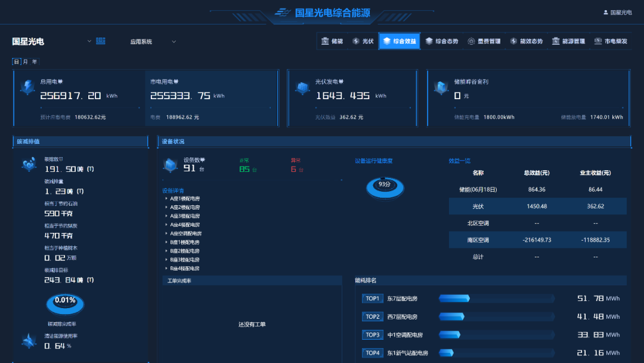Click the 清洁能源使用率 clean energy icon
Screen dimensions: 644x363
[29, 340]
